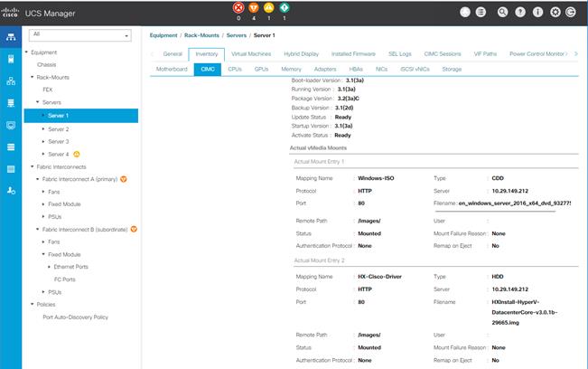Collapse the Equipment tree node
Viewport: 588px width, 369px height.
coord(26,52)
